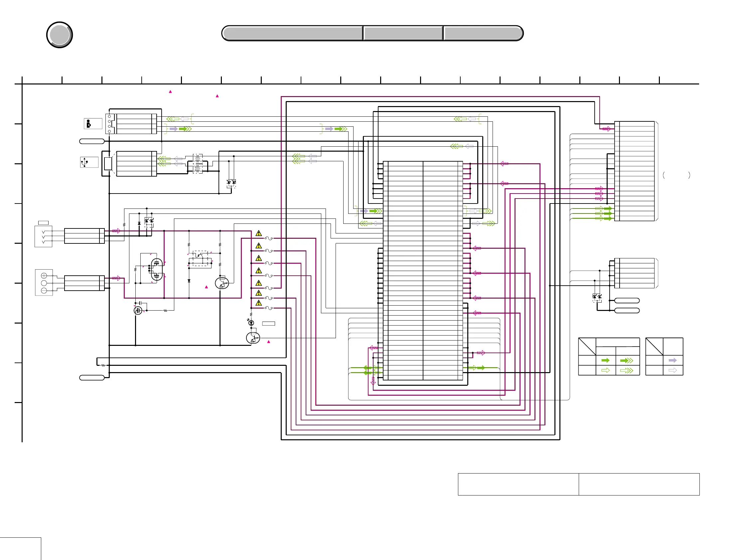The width and height of the screenshot is (745, 560).
Task: Click the capacitor symbol above the small MOSFET
Action: pyautogui.click(x=140, y=303)
